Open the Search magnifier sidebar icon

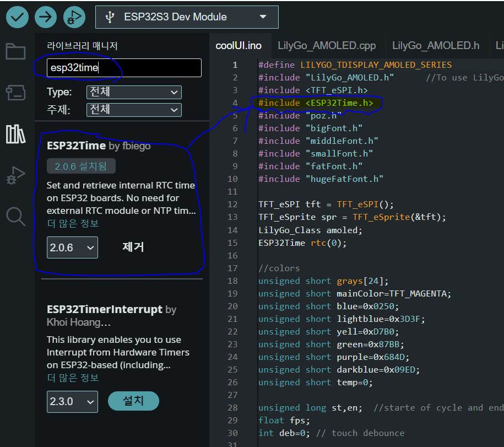pyautogui.click(x=15, y=217)
